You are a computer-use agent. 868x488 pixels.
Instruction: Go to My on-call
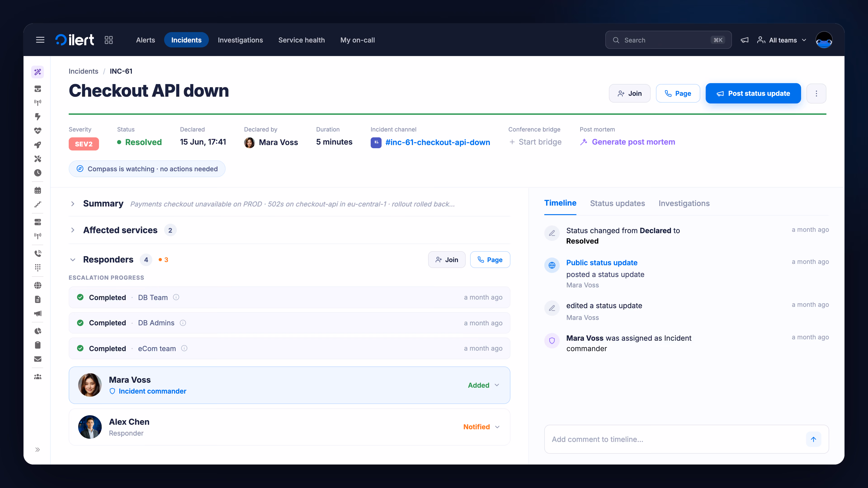(358, 40)
